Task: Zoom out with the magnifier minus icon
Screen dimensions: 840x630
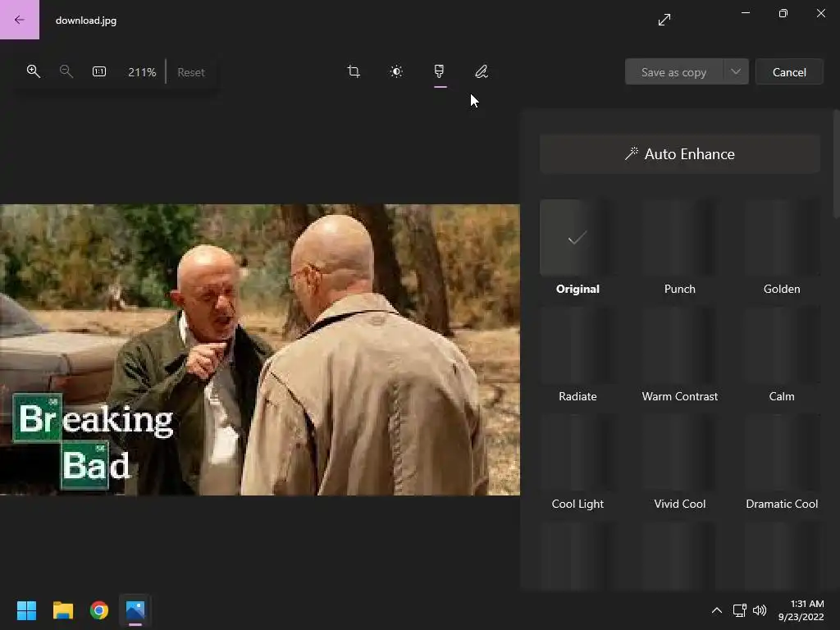Action: point(66,71)
